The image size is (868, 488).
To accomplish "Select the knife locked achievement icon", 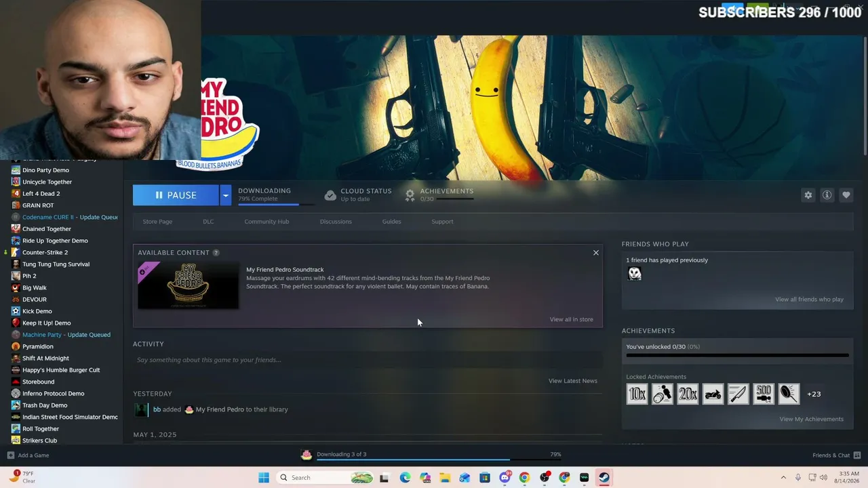I will (x=738, y=394).
